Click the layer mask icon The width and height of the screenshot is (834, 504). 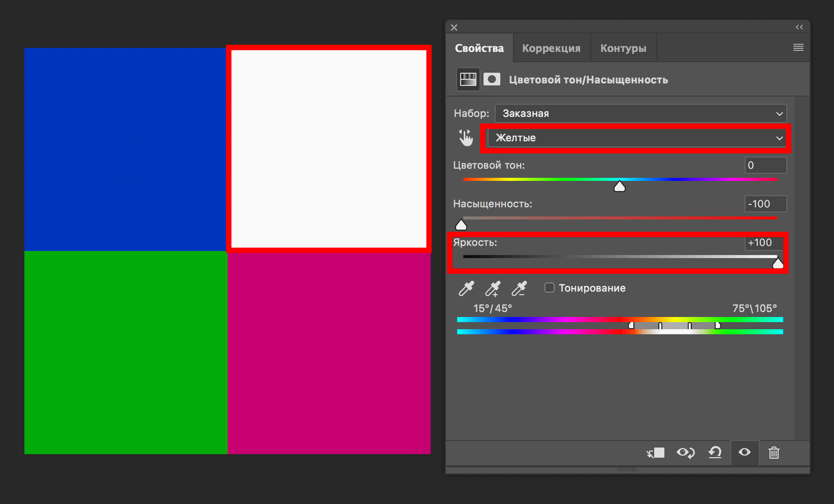[492, 79]
